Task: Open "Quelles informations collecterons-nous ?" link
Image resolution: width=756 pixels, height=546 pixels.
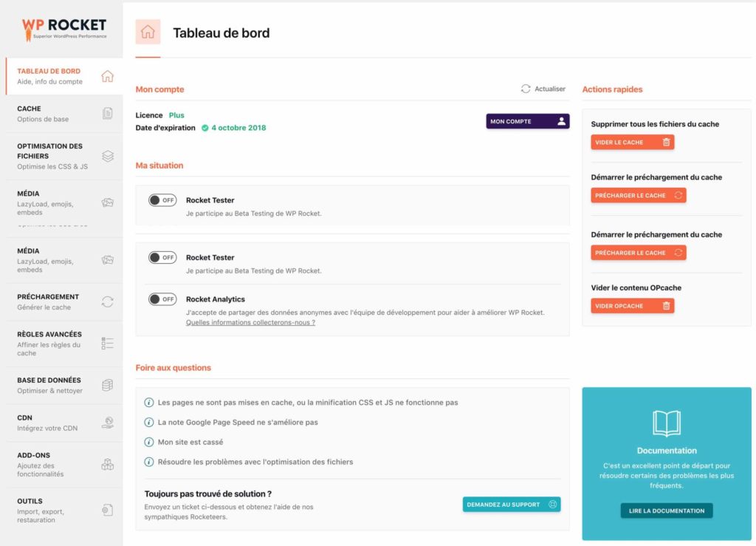Action: coord(250,323)
